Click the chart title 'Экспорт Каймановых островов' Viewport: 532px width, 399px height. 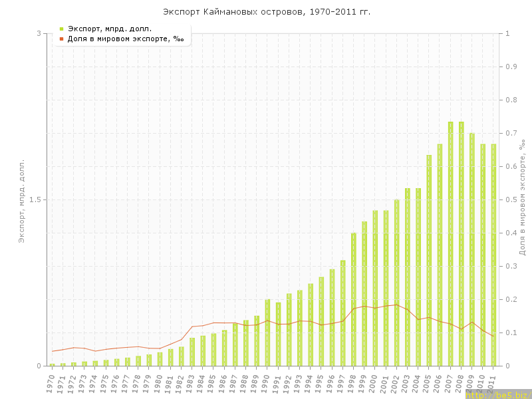pyautogui.click(x=267, y=12)
